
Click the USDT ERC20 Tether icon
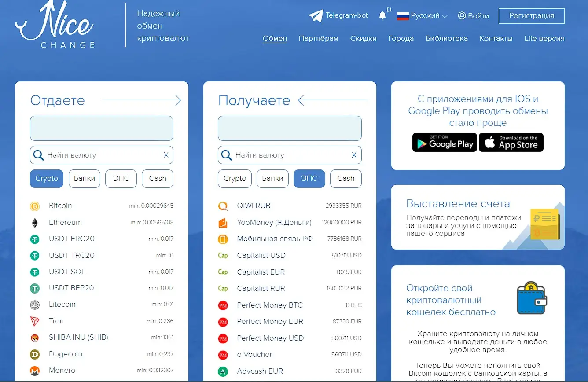[35, 239]
